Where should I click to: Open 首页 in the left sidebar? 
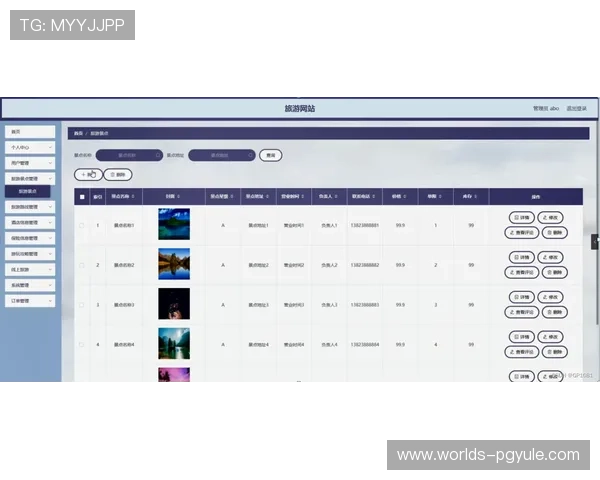[x=28, y=132]
